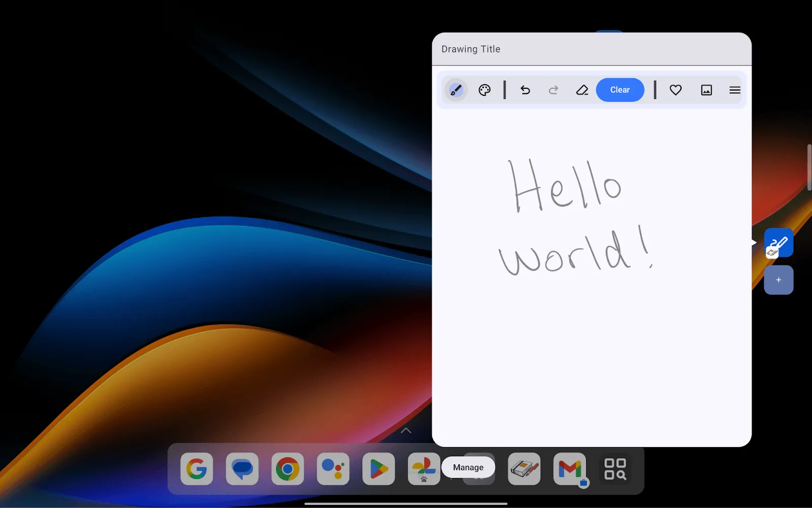Screen dimensions: 812x508
Task: Open the color palette picker
Action: tap(484, 90)
